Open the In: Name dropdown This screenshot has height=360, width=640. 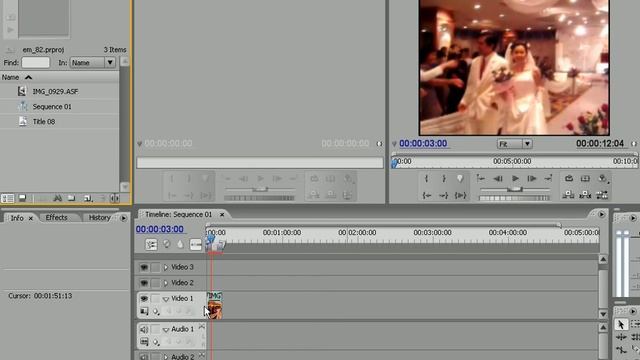click(x=92, y=62)
